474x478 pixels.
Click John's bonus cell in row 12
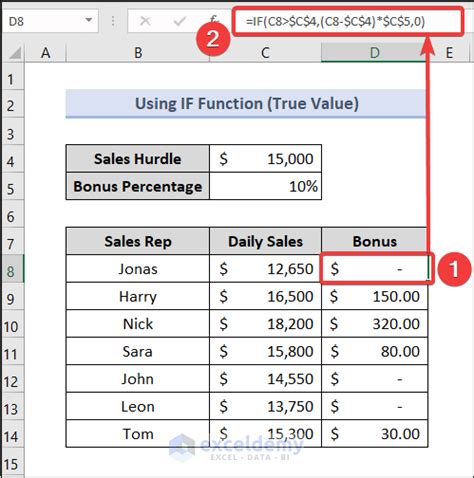pos(374,379)
